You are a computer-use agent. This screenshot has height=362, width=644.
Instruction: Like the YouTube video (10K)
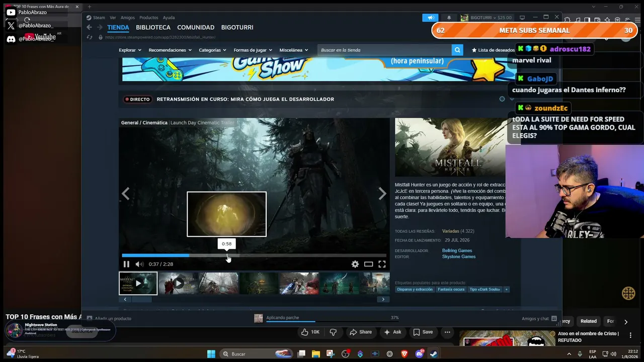pyautogui.click(x=310, y=332)
